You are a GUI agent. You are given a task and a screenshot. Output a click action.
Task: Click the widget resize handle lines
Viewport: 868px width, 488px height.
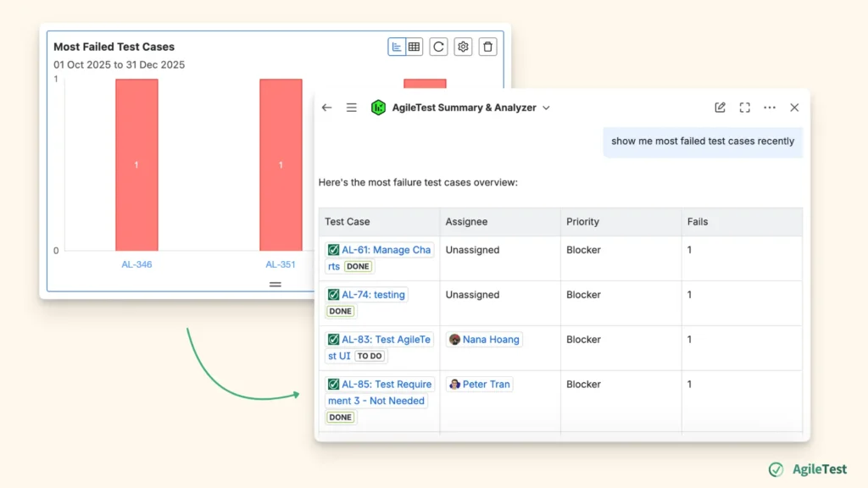coord(275,285)
